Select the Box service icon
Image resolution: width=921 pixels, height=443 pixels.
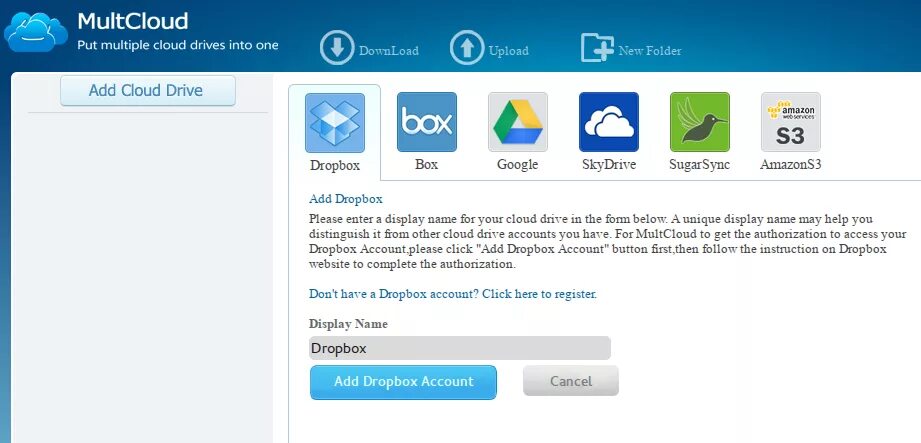[x=427, y=122]
